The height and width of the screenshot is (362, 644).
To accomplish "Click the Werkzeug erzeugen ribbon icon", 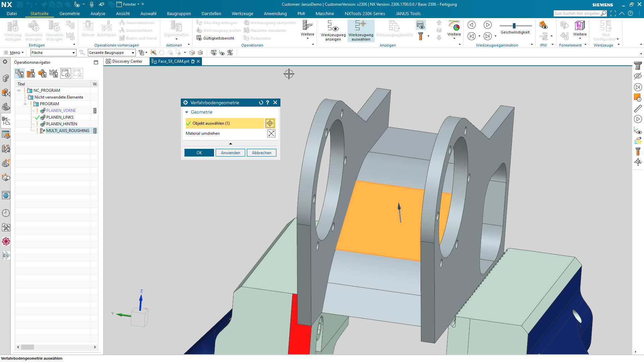I will click(13, 30).
